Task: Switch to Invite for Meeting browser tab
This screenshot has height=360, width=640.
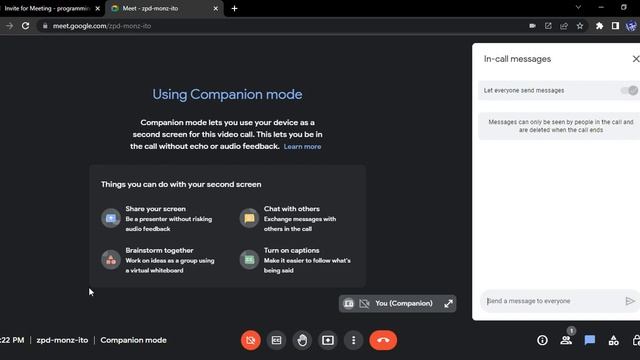Action: (x=47, y=8)
